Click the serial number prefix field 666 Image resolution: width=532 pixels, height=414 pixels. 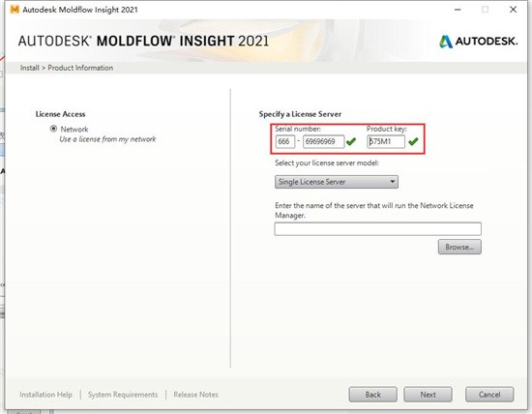[x=285, y=141]
